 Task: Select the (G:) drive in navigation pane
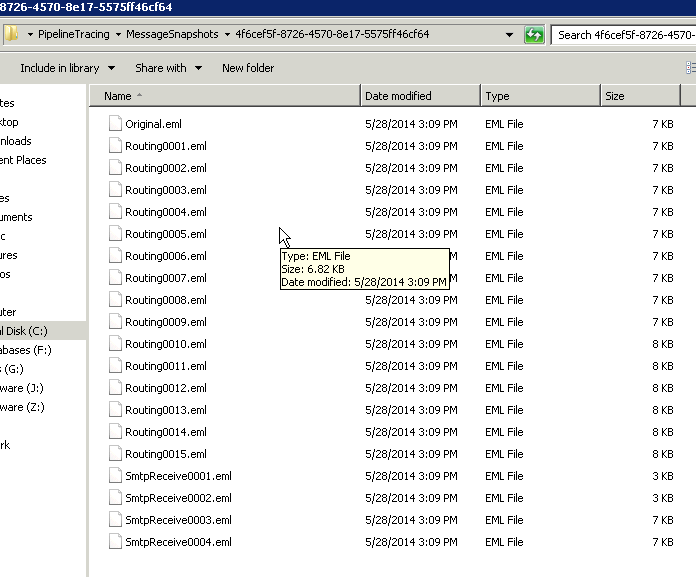12,369
